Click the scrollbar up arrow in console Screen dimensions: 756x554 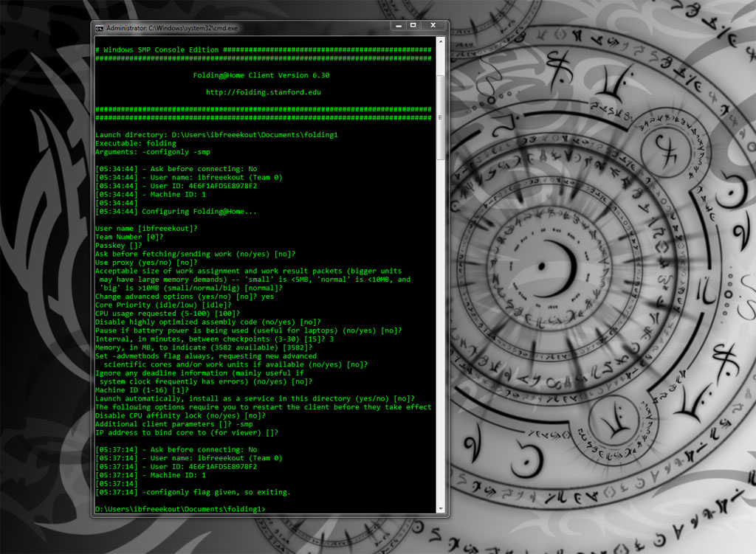[441, 42]
